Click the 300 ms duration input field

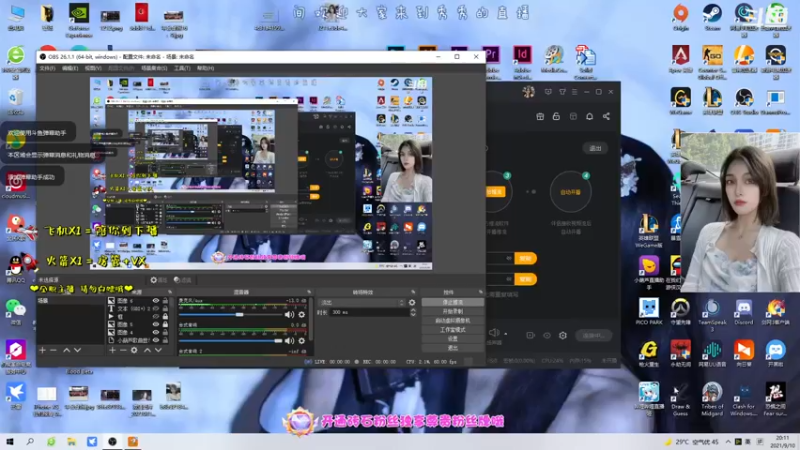(x=370, y=312)
